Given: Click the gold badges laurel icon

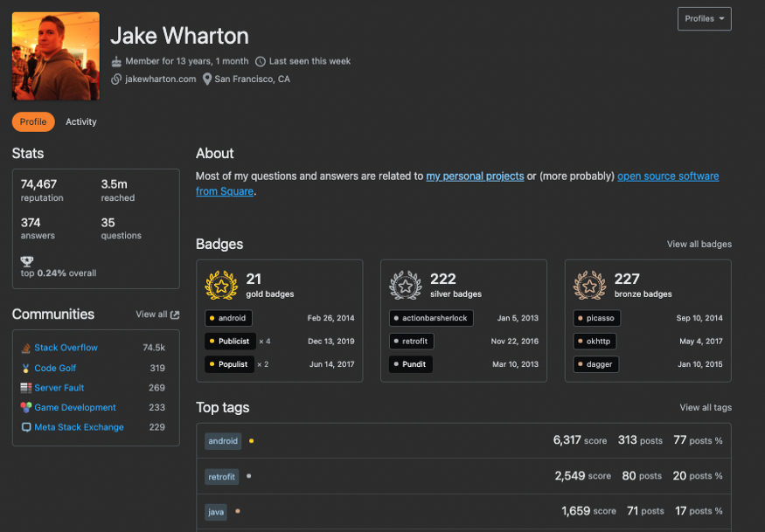Looking at the screenshot, I should (221, 286).
